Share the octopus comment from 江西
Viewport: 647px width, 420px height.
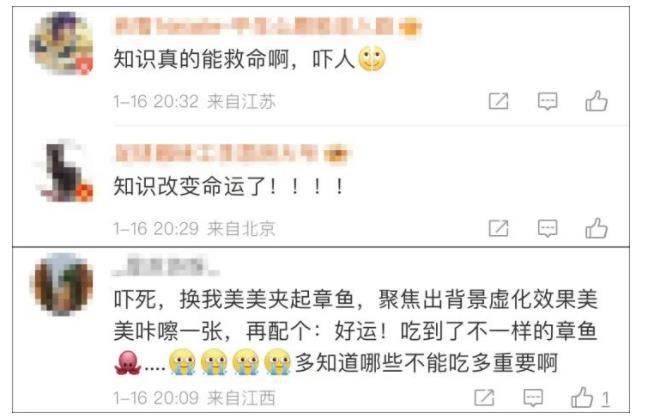(x=484, y=398)
